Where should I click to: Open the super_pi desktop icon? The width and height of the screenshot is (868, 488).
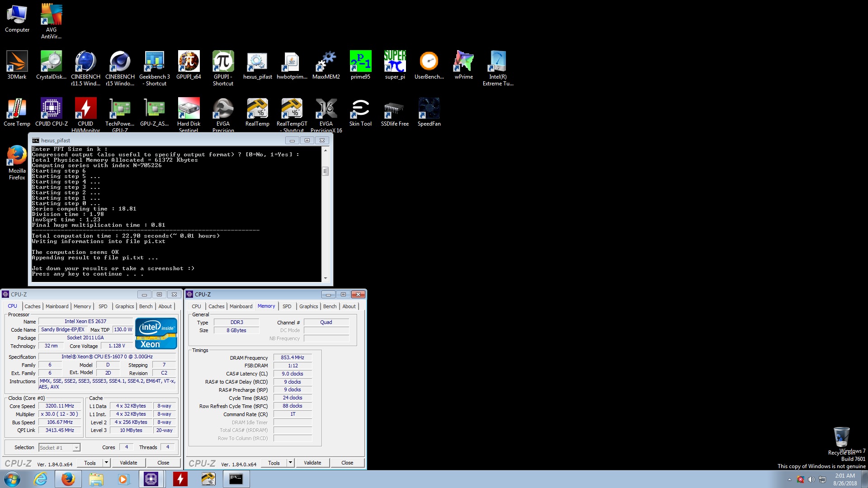(395, 65)
